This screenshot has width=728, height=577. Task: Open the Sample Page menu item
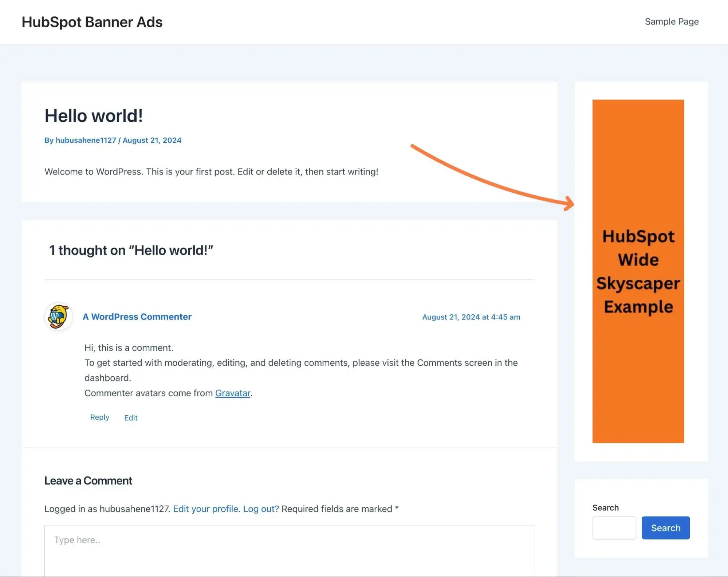pyautogui.click(x=672, y=21)
